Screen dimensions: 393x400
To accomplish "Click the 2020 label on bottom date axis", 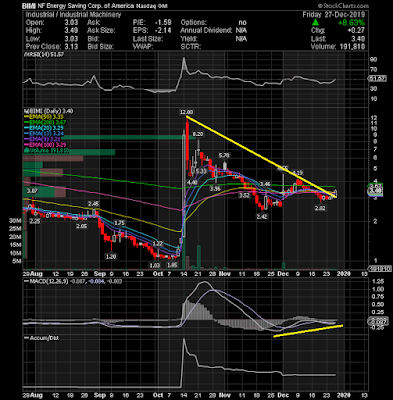I will 344,396.
